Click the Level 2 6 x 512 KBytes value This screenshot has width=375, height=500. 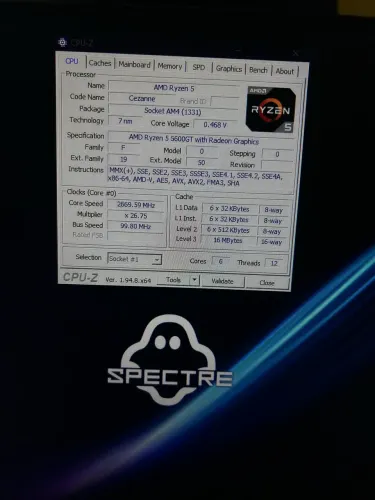coord(228,230)
